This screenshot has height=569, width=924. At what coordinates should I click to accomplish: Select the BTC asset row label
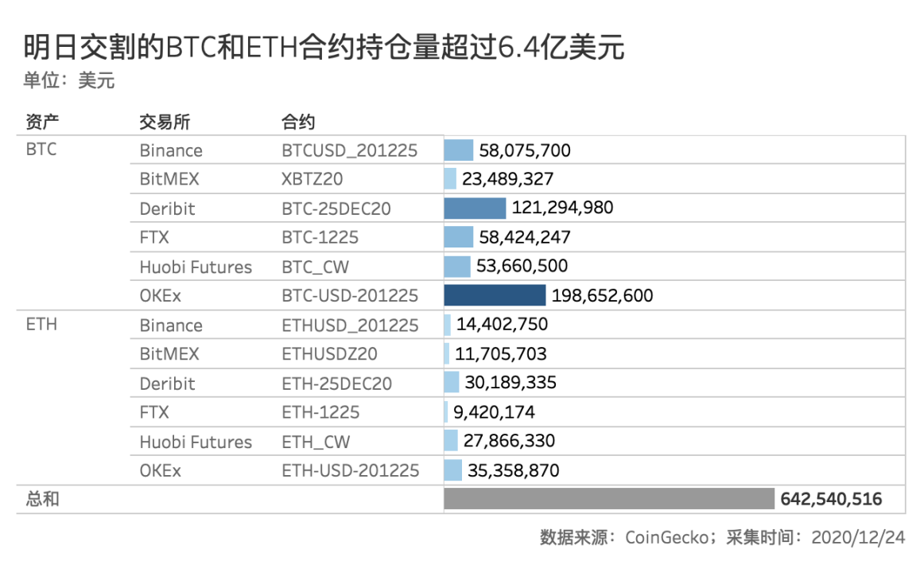(x=41, y=150)
